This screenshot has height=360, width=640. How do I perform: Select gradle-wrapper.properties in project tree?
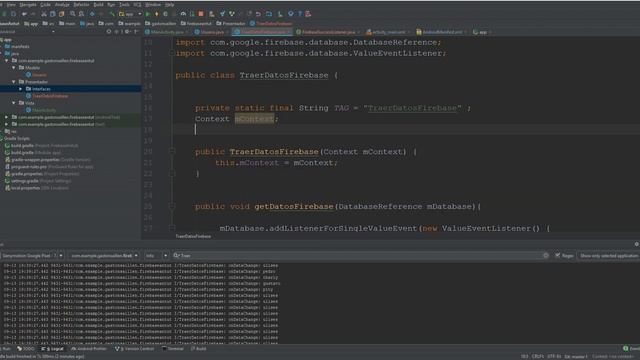click(48, 160)
